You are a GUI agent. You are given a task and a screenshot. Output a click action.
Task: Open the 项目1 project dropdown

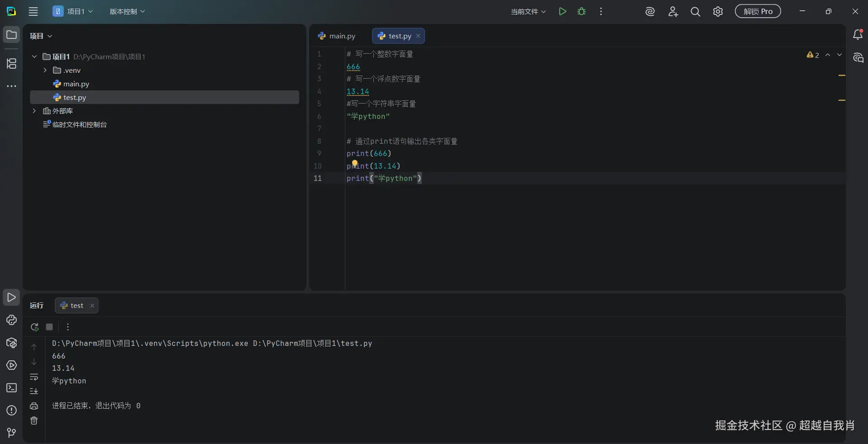pyautogui.click(x=73, y=12)
